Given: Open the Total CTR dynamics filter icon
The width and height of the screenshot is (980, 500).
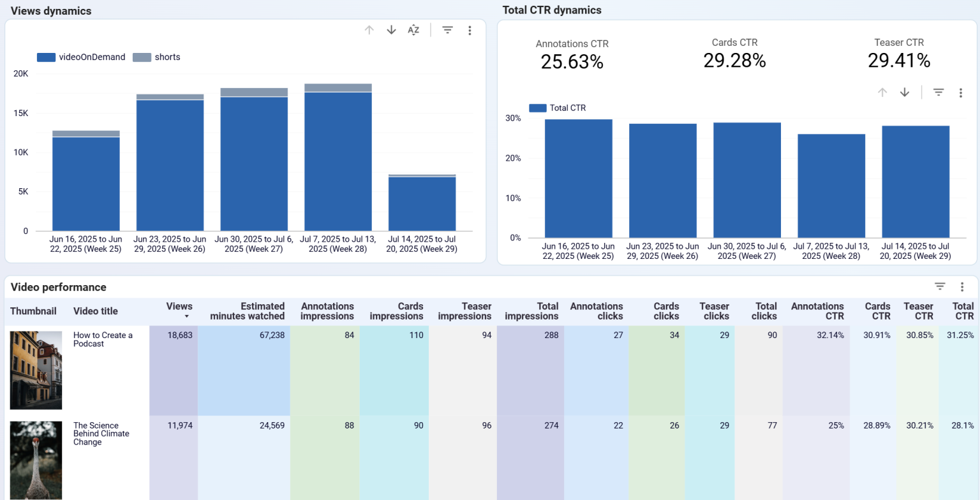Looking at the screenshot, I should (938, 92).
